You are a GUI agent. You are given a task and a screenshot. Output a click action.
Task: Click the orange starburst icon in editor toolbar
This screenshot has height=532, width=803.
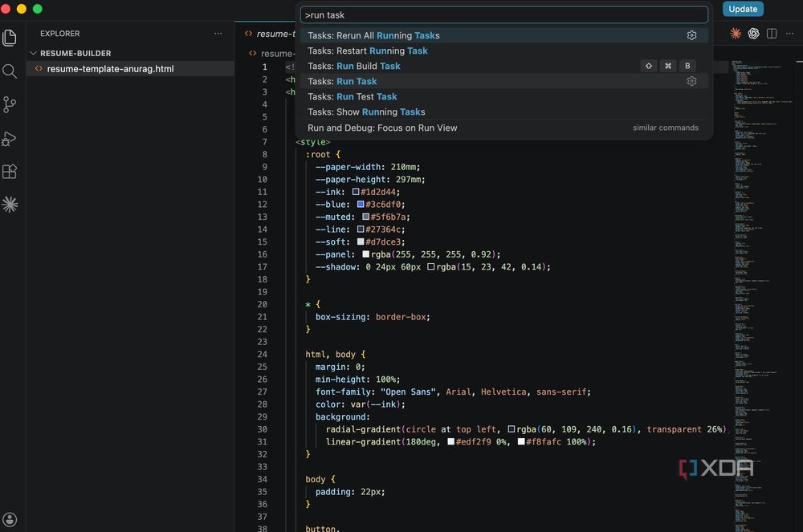pyautogui.click(x=736, y=34)
